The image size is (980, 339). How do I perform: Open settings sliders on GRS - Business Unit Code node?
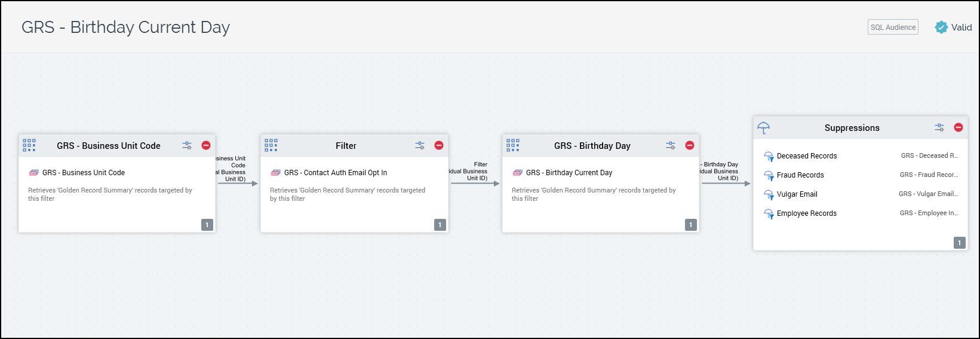click(x=187, y=145)
